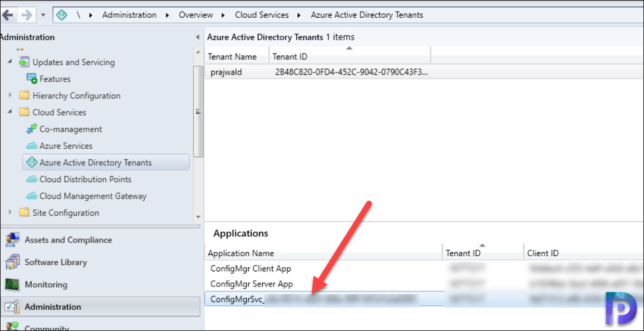Collapse the Updates and Servicing node
The image size is (644, 331).
(x=10, y=62)
